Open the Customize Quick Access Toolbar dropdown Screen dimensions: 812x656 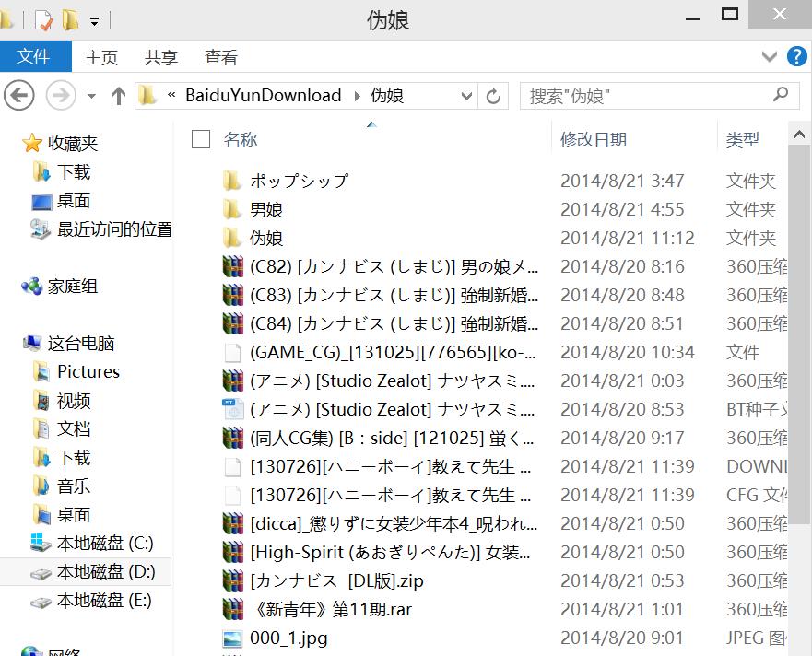point(94,22)
